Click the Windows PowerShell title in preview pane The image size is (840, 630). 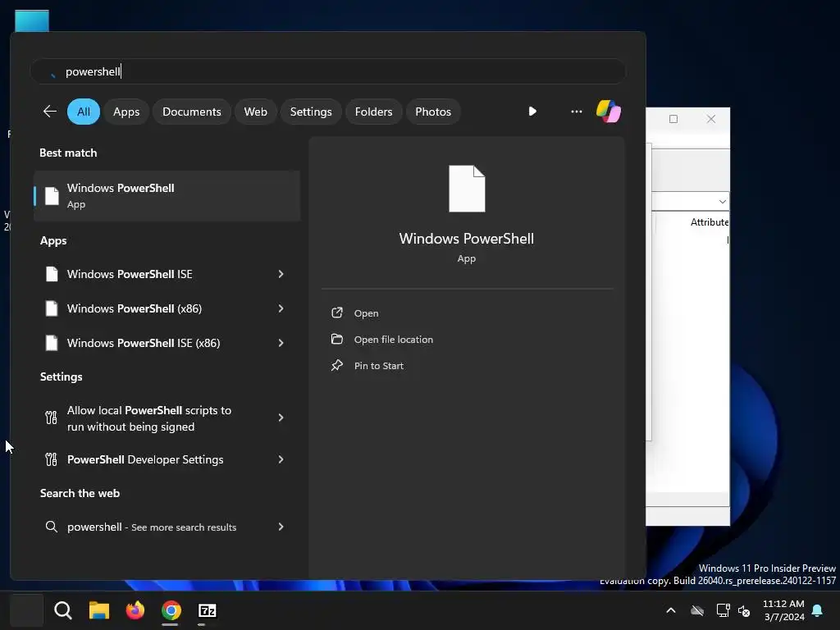coord(467,239)
